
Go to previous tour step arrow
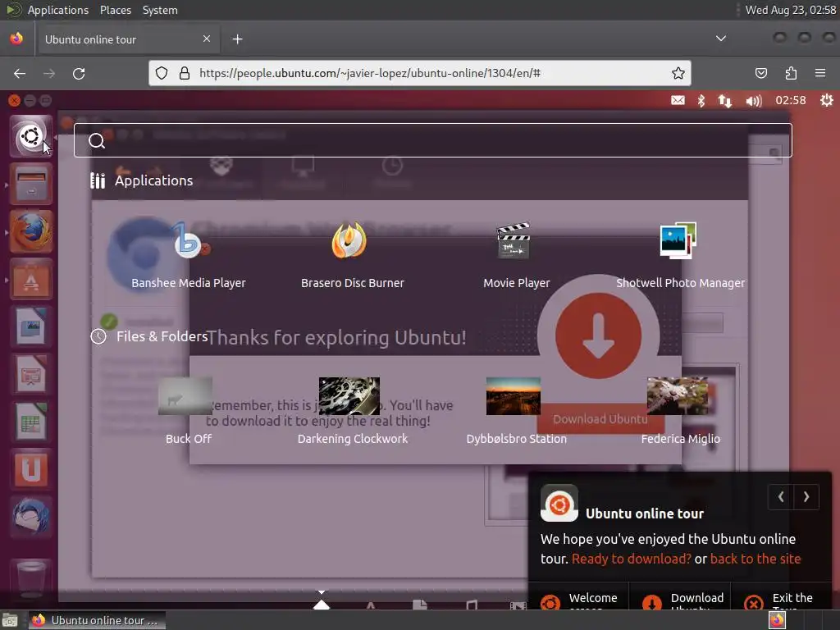coord(781,497)
